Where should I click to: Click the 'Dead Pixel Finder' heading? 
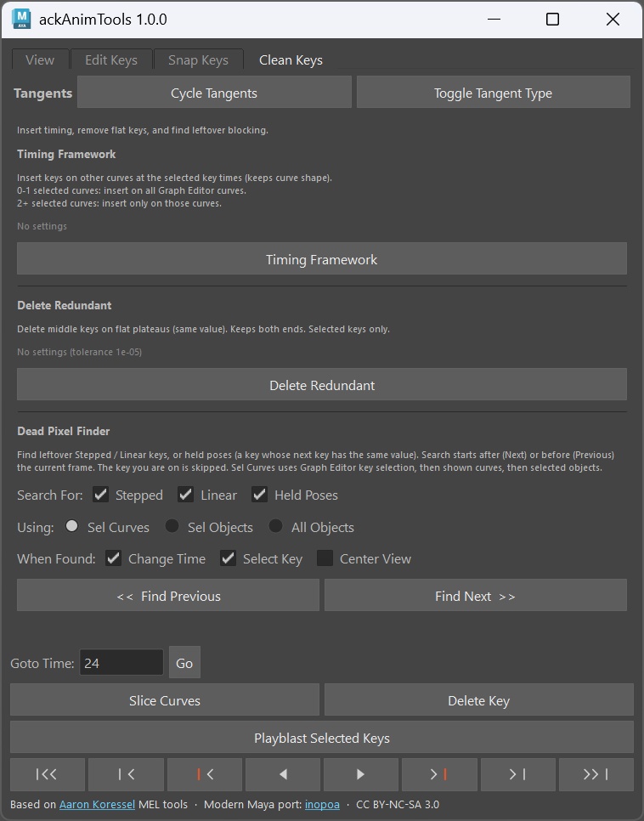[64, 431]
